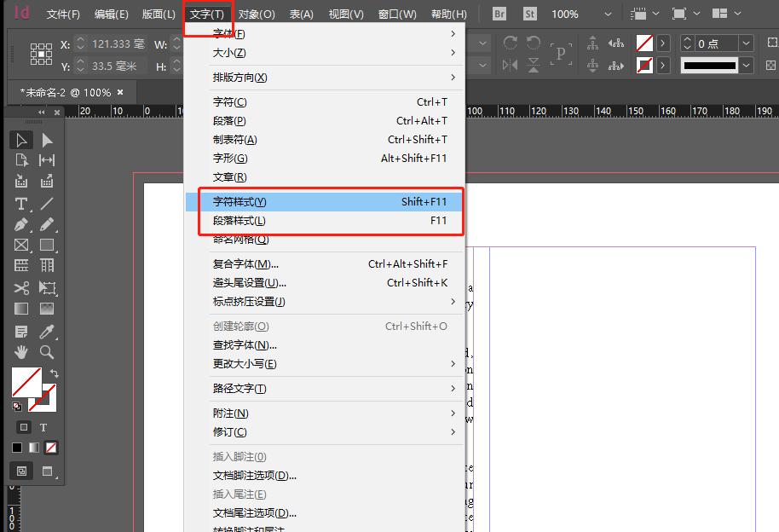Expand stroke color options arrow

pyautogui.click(x=663, y=65)
